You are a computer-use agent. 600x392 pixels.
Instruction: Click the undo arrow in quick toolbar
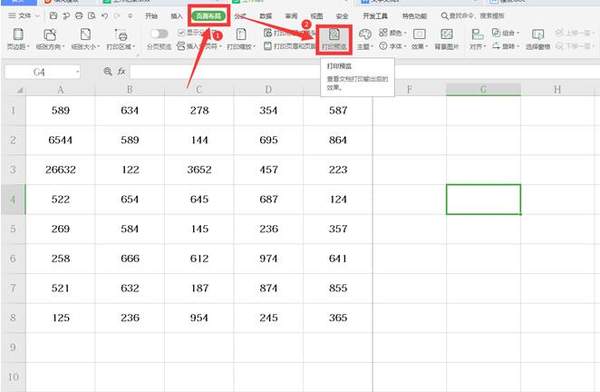click(x=105, y=16)
